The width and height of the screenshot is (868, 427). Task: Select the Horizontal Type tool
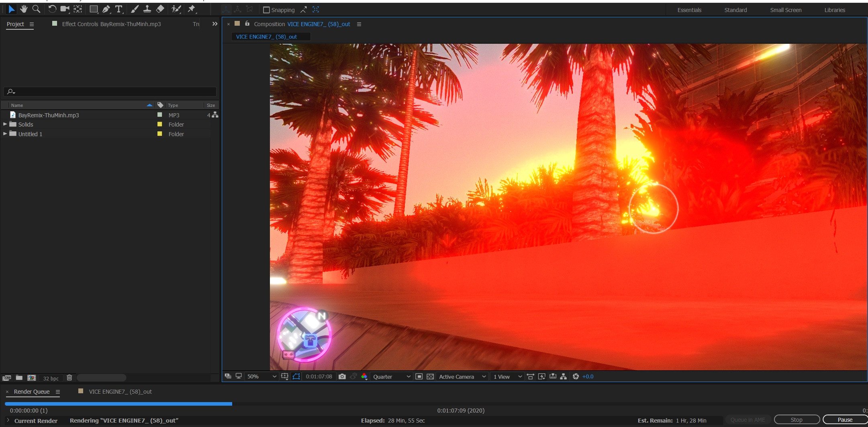click(x=119, y=9)
